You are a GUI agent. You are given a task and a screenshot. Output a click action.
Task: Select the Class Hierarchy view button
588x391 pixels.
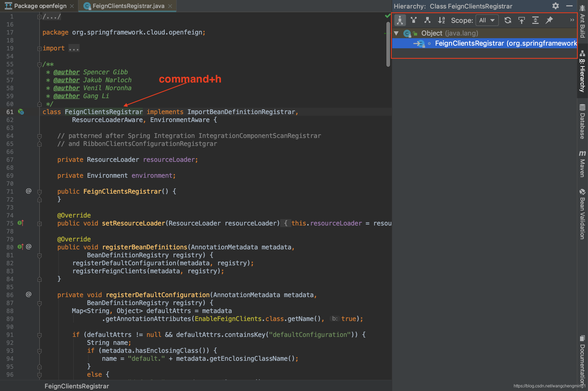click(x=400, y=20)
